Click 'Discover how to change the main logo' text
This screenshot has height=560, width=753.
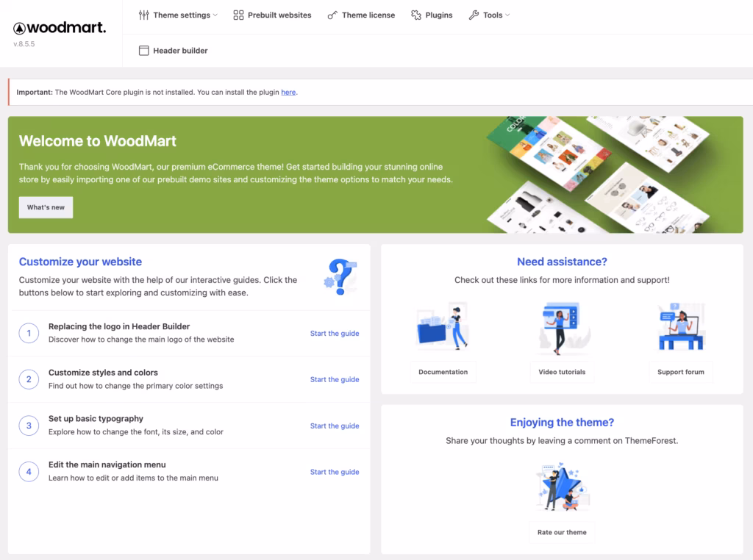click(x=141, y=340)
